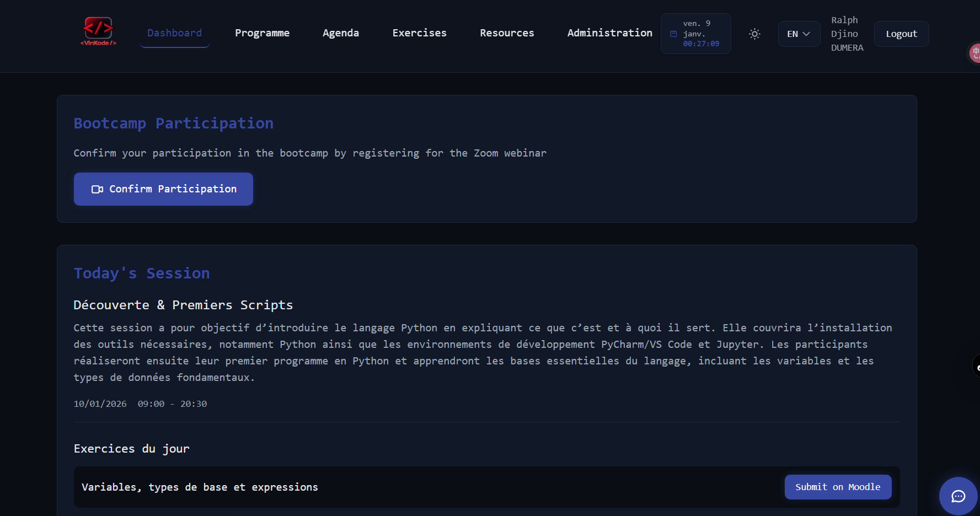Image resolution: width=980 pixels, height=516 pixels.
Task: Click Submit on Moodle
Action: (x=838, y=487)
